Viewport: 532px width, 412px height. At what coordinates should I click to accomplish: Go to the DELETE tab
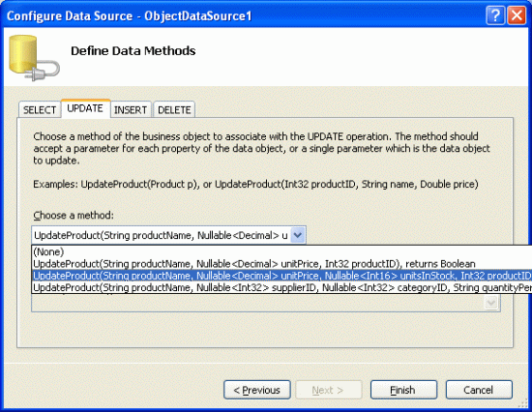point(174,110)
